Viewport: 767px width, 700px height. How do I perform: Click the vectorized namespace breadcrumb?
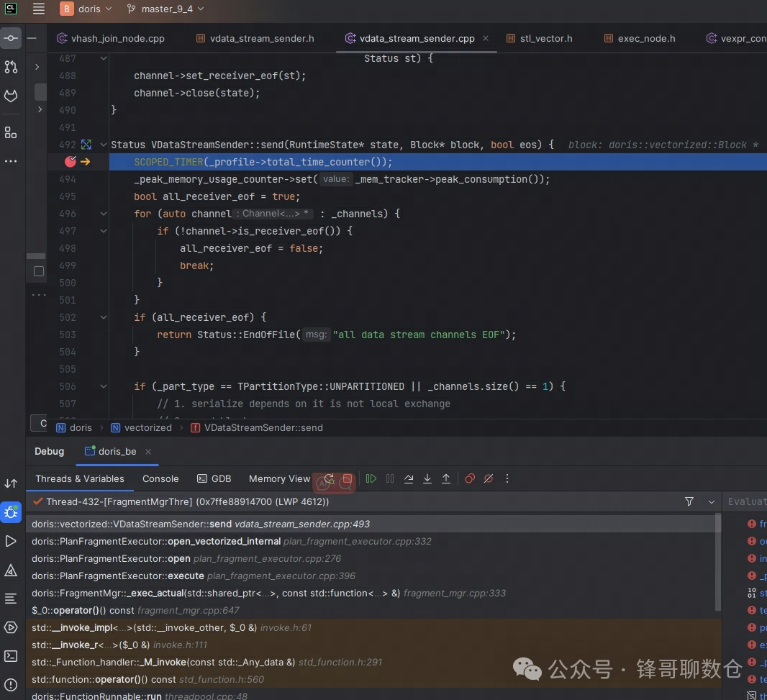tap(141, 427)
